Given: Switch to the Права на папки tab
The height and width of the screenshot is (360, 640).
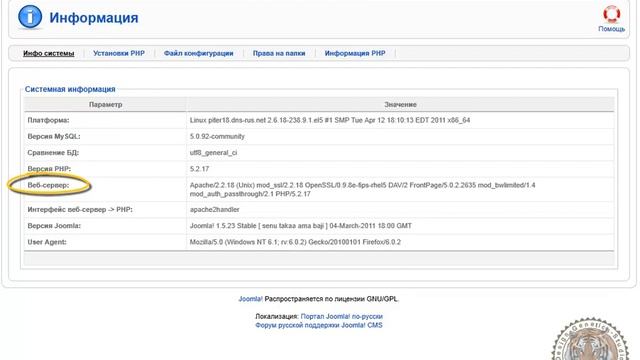Looking at the screenshot, I should tap(279, 53).
